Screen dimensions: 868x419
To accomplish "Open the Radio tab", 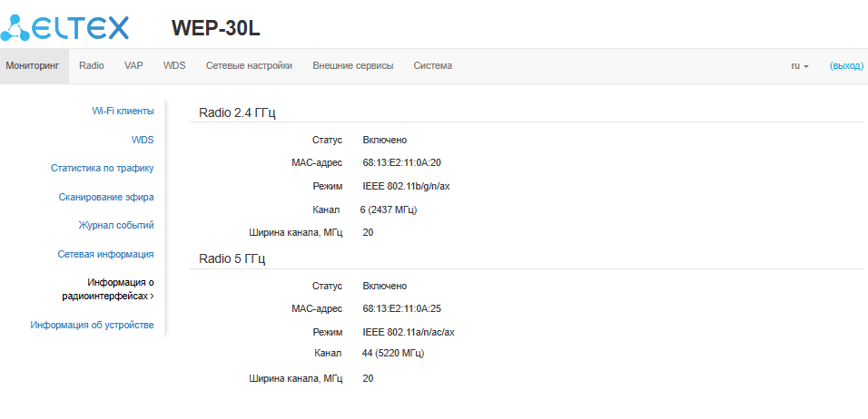I will pyautogui.click(x=92, y=66).
